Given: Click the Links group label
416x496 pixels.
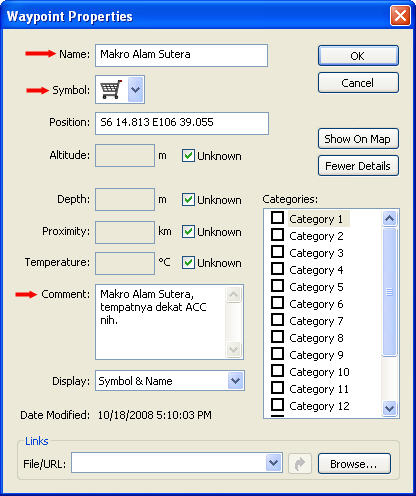Looking at the screenshot, I should 37,441.
